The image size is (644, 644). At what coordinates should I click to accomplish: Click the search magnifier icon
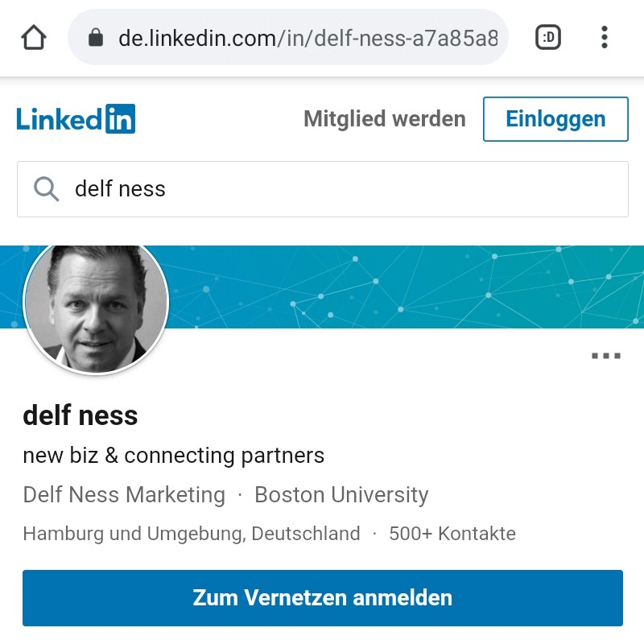pos(47,189)
